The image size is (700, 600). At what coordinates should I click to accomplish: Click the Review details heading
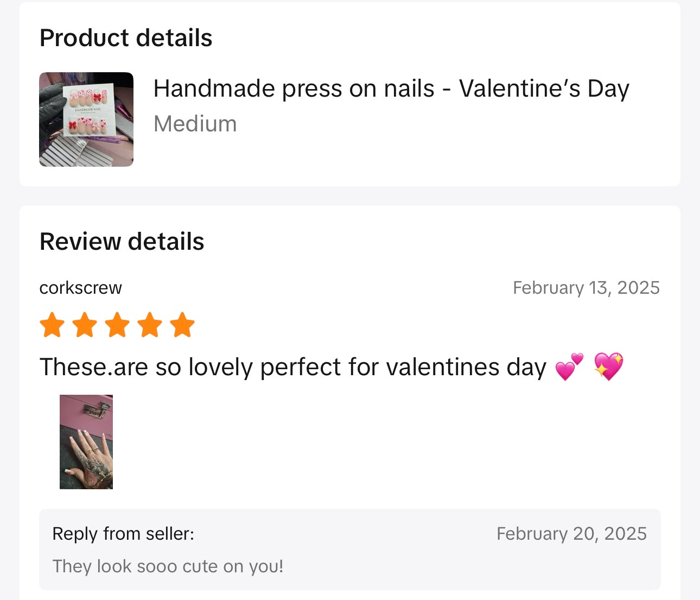click(x=122, y=242)
